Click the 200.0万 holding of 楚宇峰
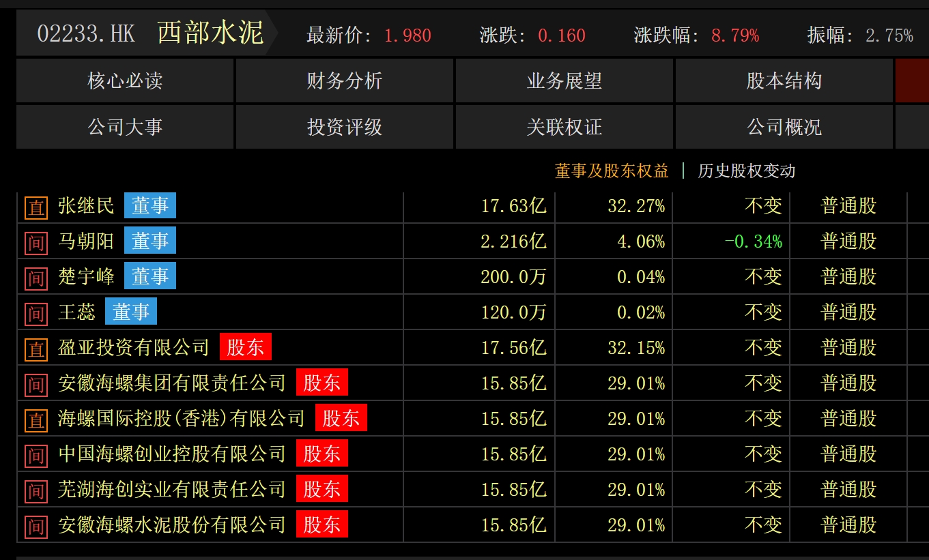Screen dimensions: 929x560 [514, 277]
